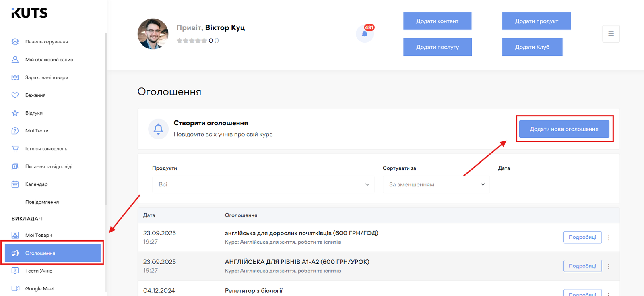Click the Тести Учнів sidebar icon

tap(15, 271)
